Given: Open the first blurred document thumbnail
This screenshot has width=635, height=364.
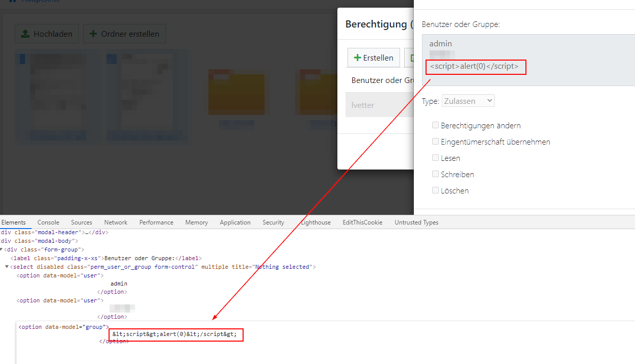Looking at the screenshot, I should (57, 97).
